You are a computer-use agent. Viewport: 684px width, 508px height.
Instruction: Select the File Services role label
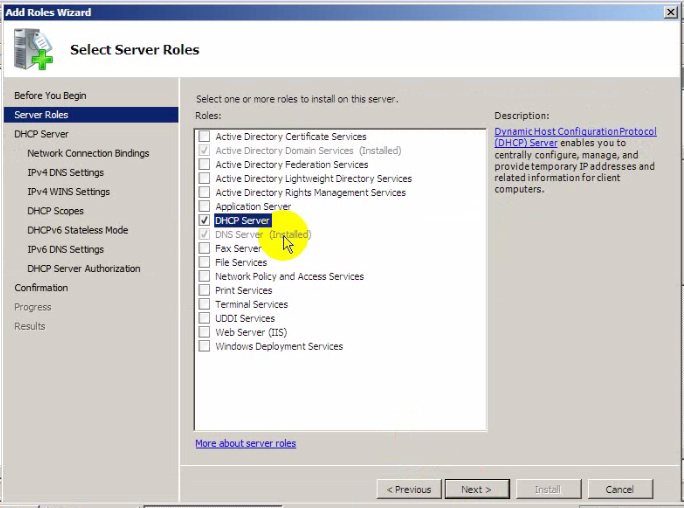tap(241, 262)
